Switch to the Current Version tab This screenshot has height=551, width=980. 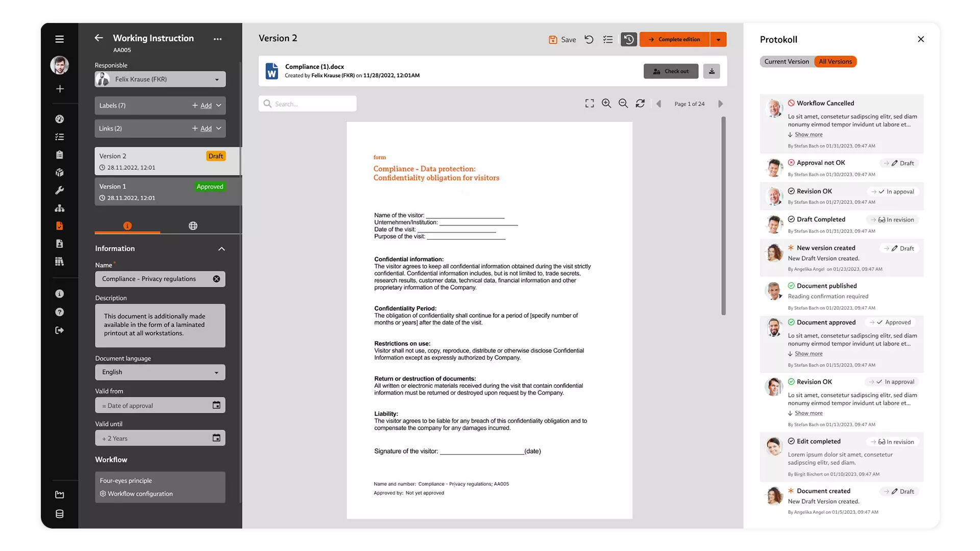click(786, 61)
